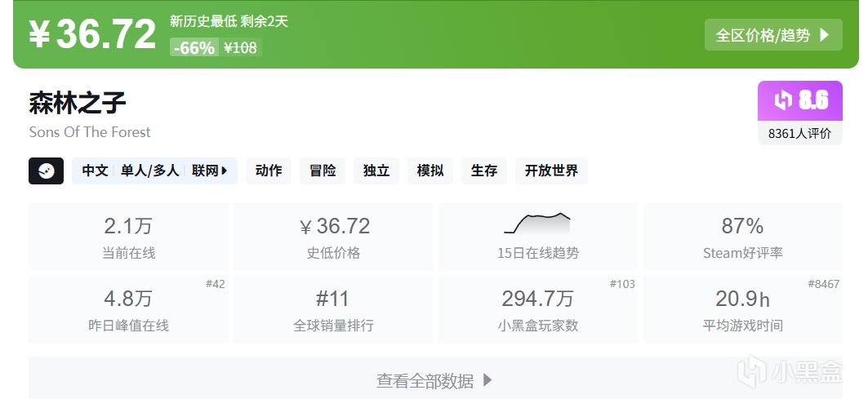Click the #11 全球销量排行 stat card
Screen dimensions: 868x399
[333, 308]
